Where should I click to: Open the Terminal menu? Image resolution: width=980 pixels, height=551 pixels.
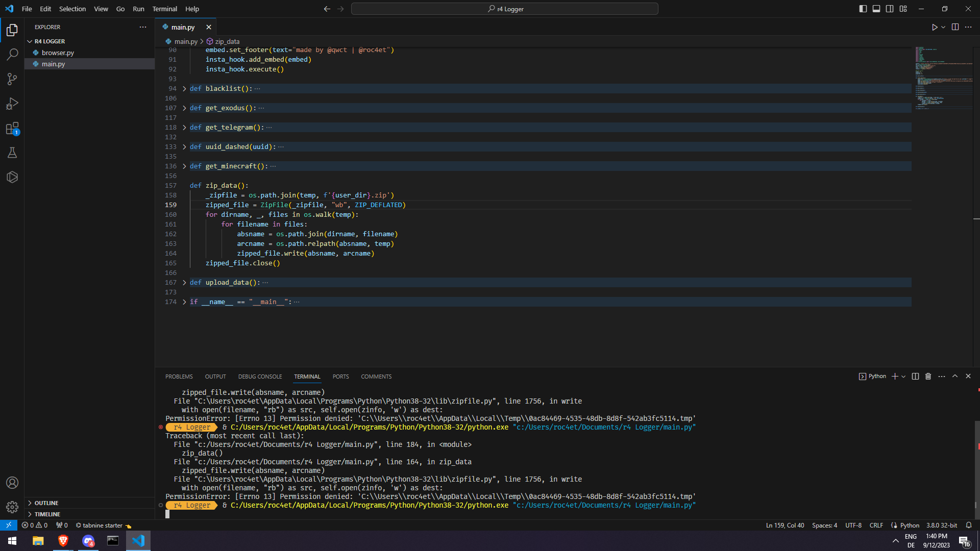point(164,9)
